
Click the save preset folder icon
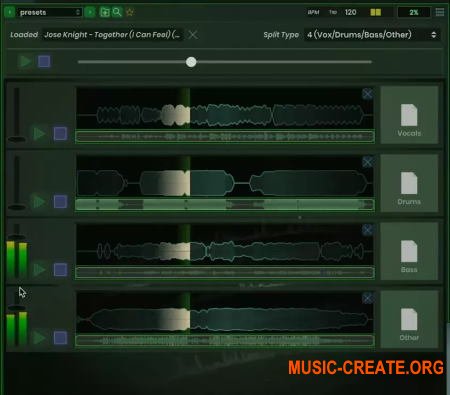pos(105,12)
